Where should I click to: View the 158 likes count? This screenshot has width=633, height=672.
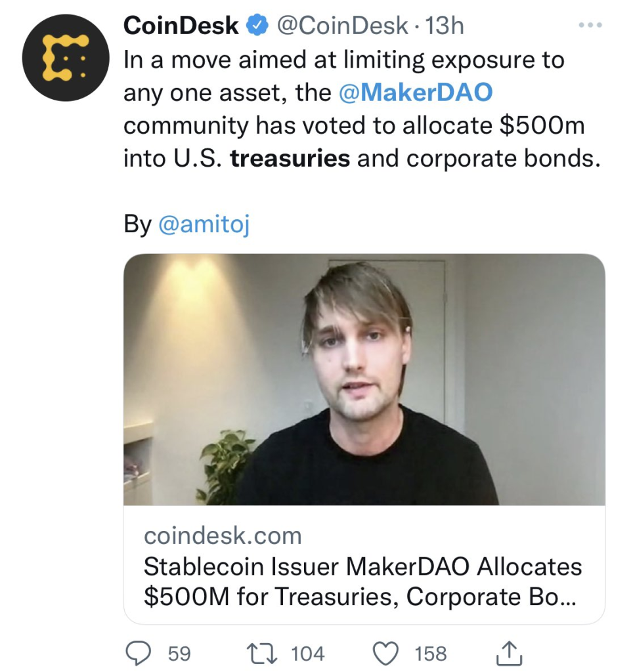coord(431,654)
